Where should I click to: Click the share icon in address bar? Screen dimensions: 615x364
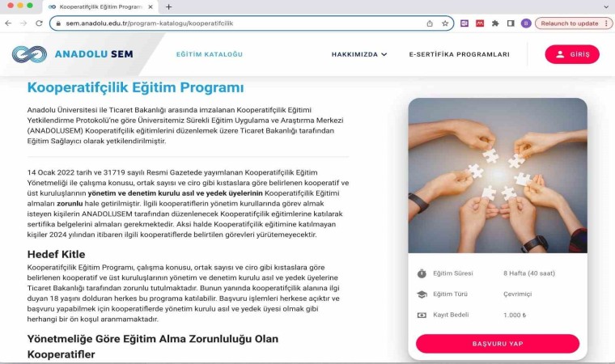click(430, 23)
